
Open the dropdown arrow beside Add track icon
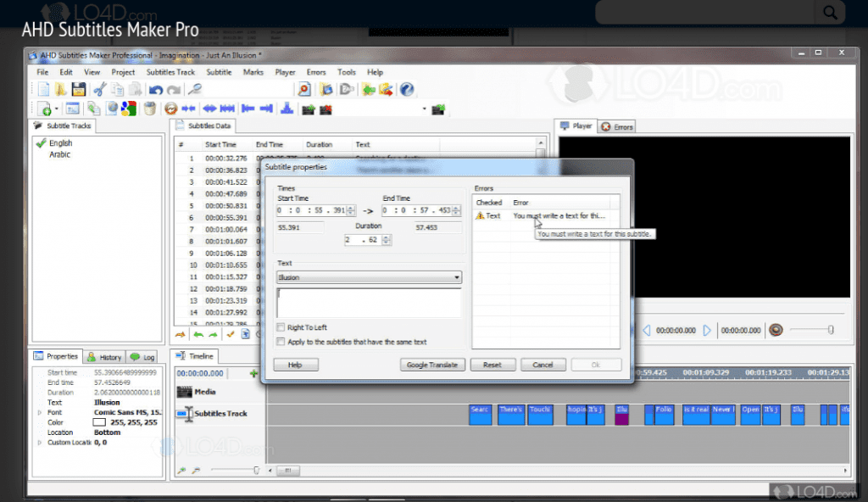[57, 109]
